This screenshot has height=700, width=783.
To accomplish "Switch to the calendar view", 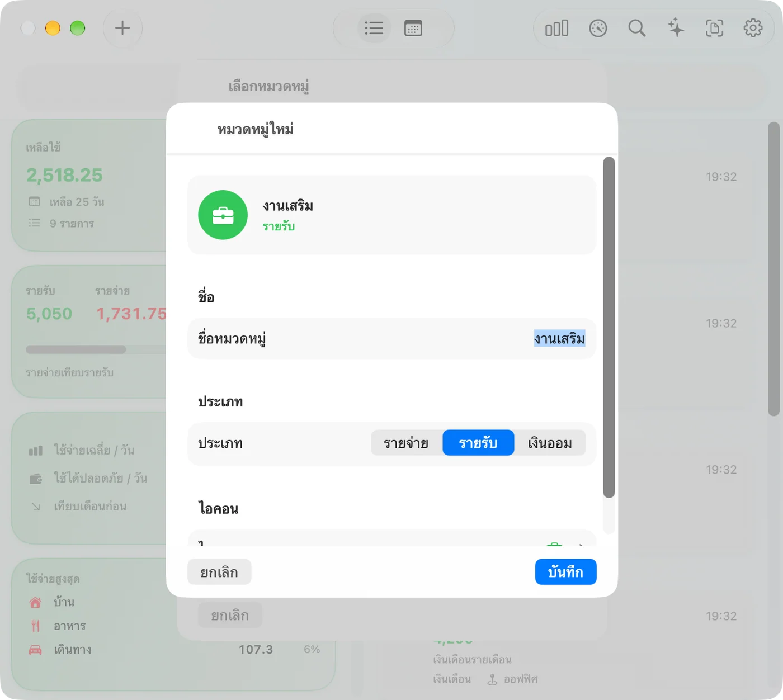I will [413, 28].
